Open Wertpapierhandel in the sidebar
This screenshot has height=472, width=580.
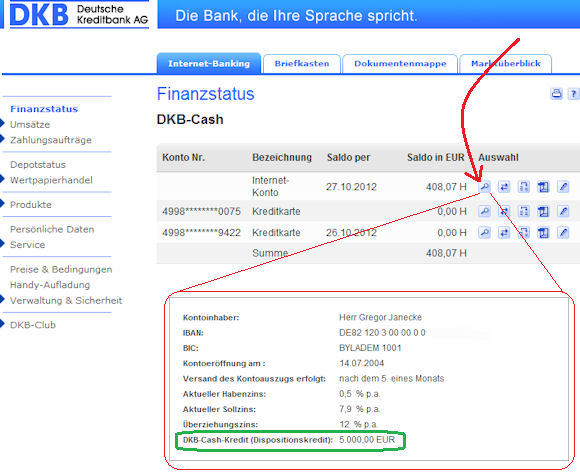coord(51,180)
